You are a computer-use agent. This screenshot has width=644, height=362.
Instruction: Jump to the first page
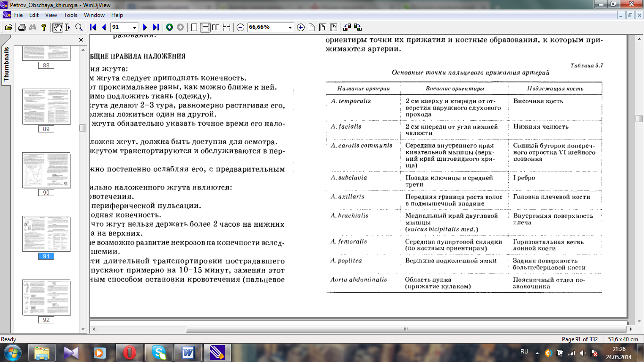(x=93, y=27)
